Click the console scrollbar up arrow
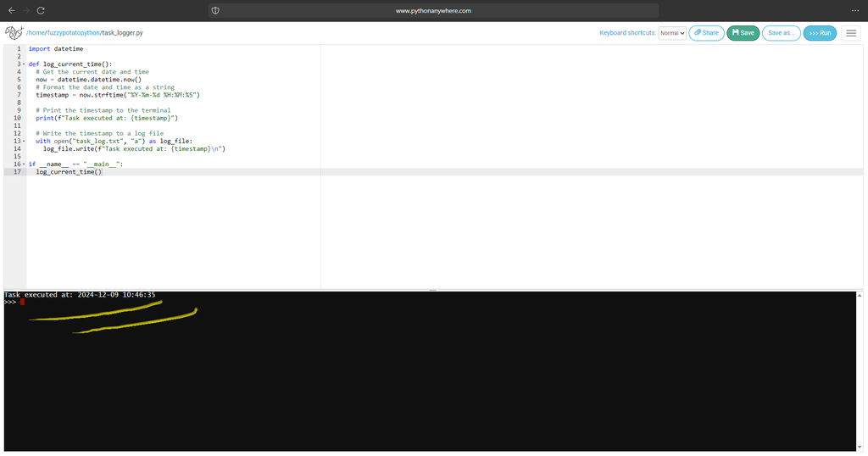 860,296
